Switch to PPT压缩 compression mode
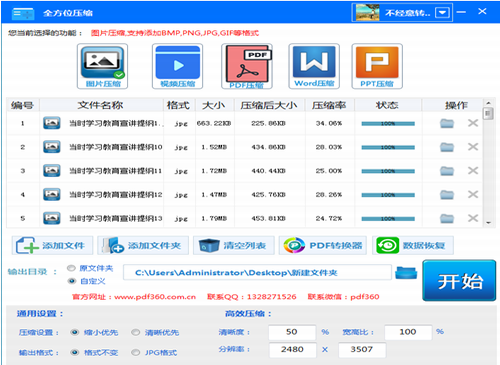 (x=377, y=66)
